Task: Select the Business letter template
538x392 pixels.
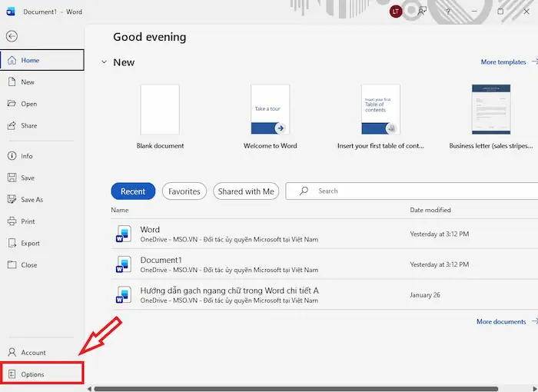Action: [491, 110]
